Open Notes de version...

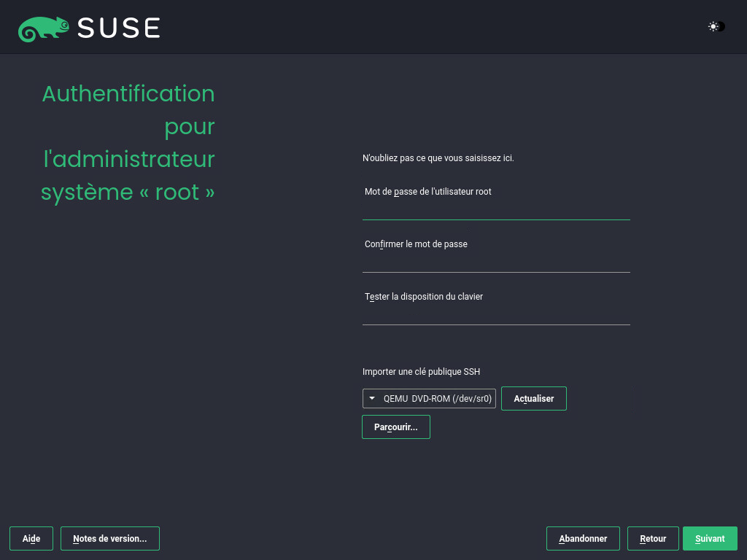point(110,539)
